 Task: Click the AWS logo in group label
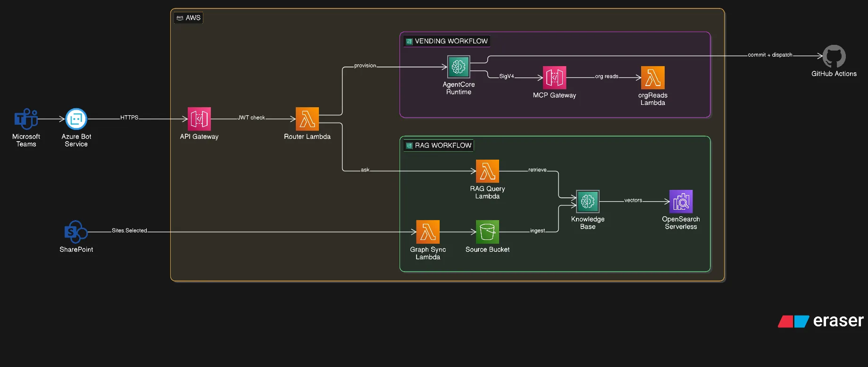coord(180,18)
